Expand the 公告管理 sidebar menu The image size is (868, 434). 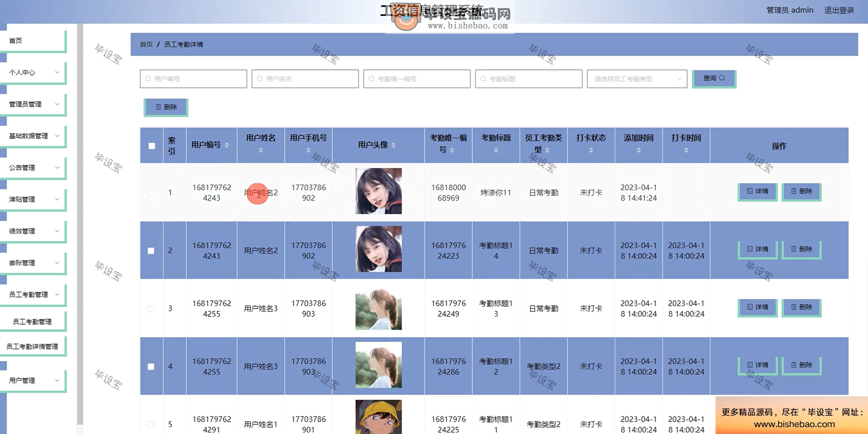33,168
